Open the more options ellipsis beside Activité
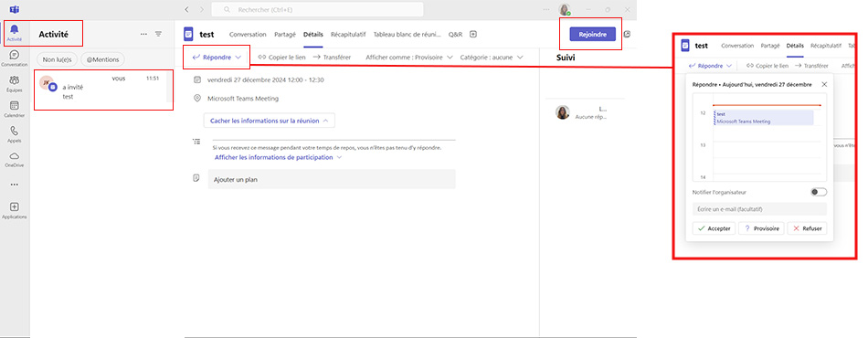The image size is (868, 338). [x=144, y=35]
